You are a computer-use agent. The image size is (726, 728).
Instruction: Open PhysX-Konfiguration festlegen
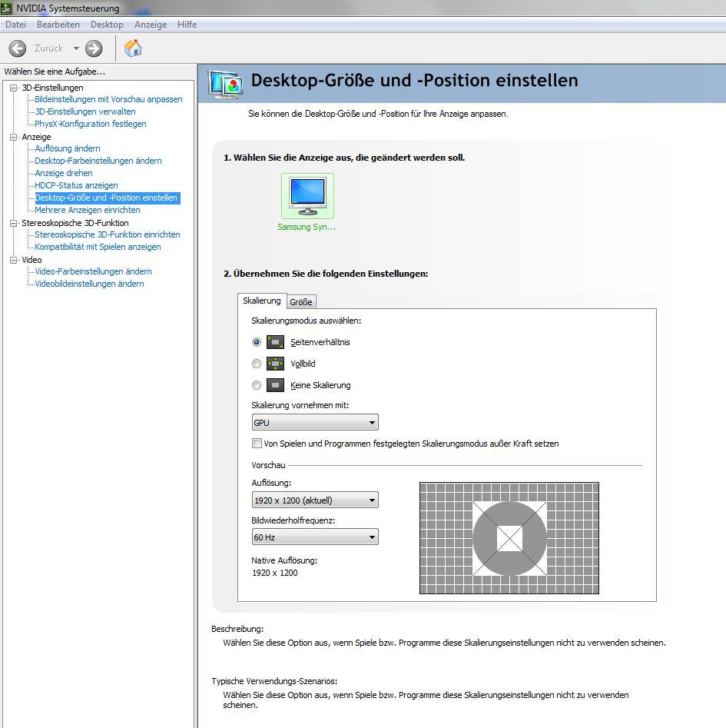click(x=91, y=124)
